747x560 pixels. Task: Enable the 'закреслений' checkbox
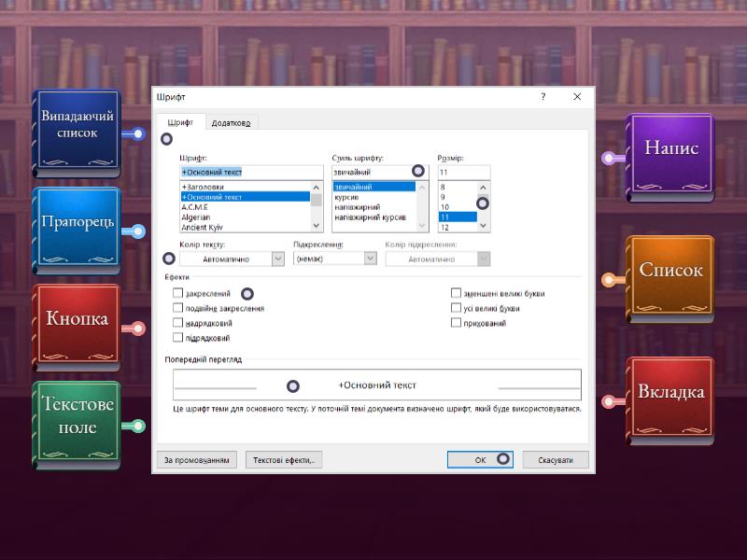click(178, 293)
